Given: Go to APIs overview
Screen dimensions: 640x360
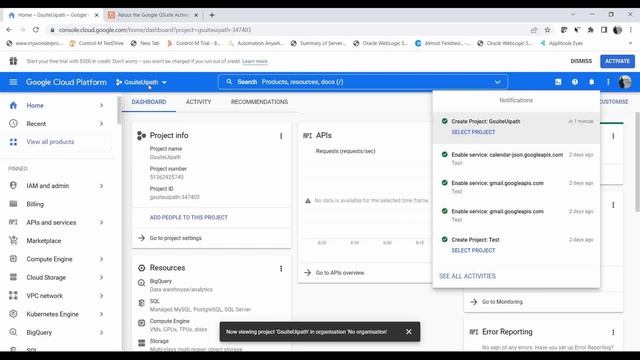Looking at the screenshot, I should [340, 273].
